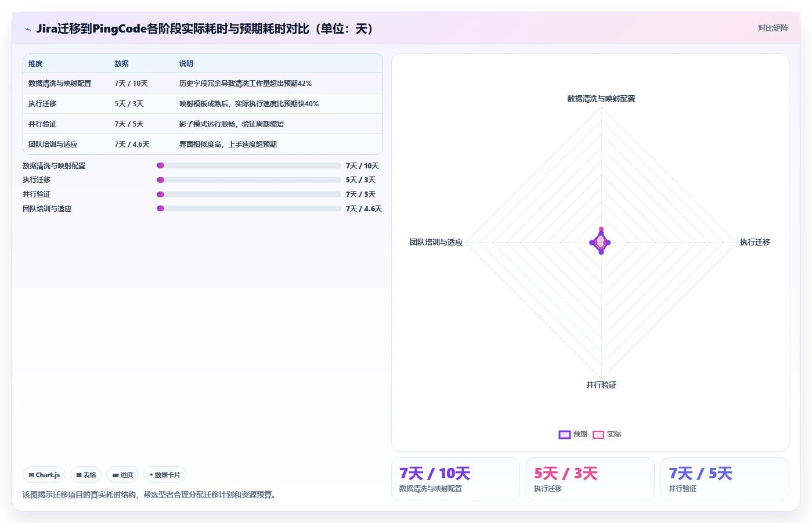Click the 维度 column header

coord(35,64)
